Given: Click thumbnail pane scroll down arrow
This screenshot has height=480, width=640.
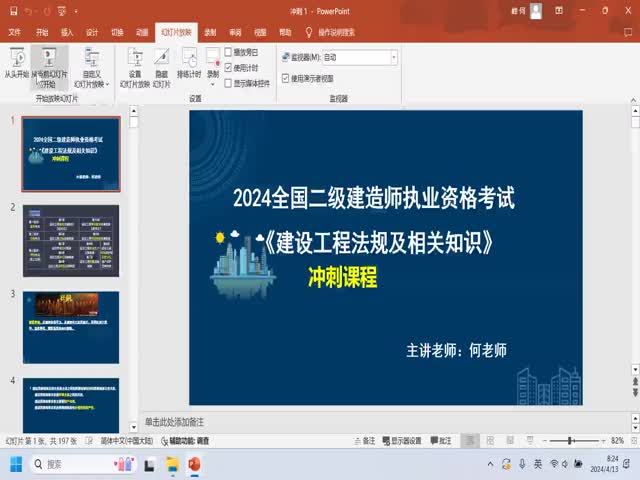Looking at the screenshot, I should [133, 427].
